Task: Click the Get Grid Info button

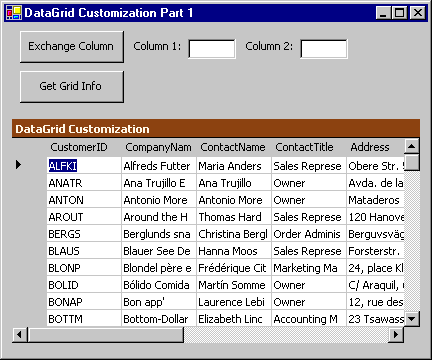Action: pyautogui.click(x=72, y=86)
